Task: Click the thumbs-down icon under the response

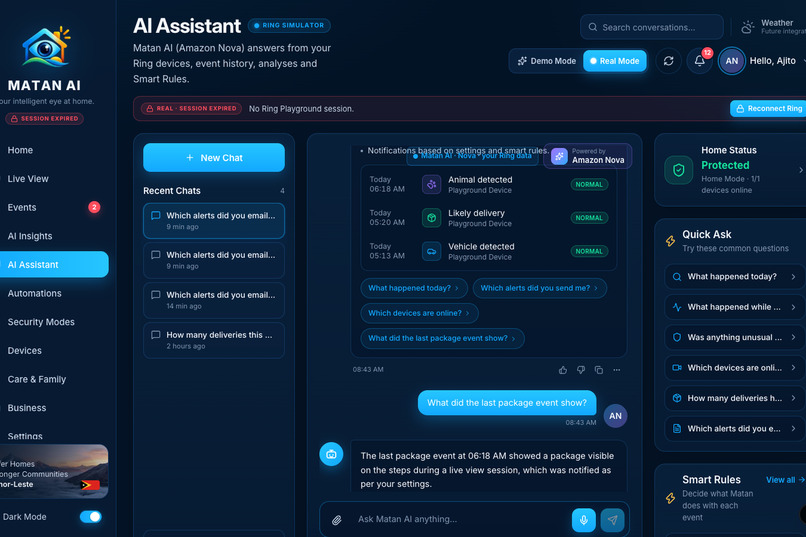Action: pyautogui.click(x=581, y=370)
